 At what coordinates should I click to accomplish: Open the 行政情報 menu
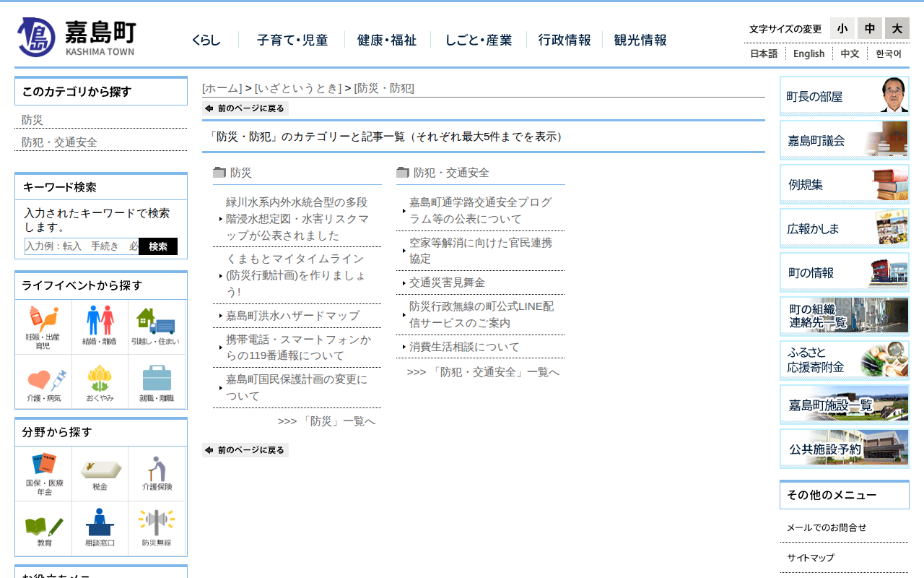coord(565,40)
